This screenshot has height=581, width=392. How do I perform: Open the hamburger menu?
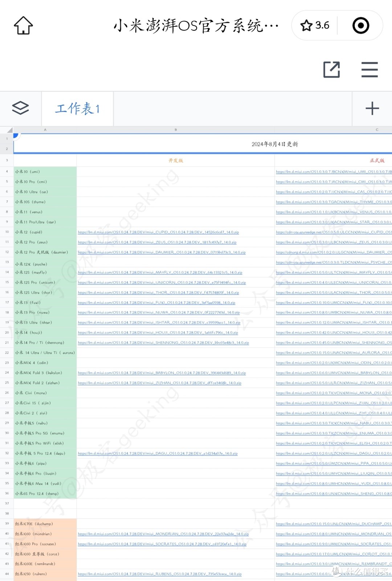click(369, 69)
